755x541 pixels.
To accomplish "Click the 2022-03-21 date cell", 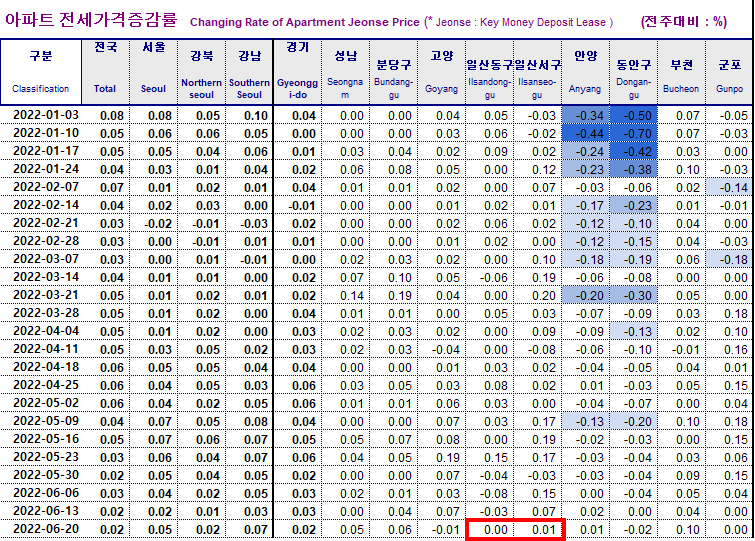I will click(x=46, y=295).
